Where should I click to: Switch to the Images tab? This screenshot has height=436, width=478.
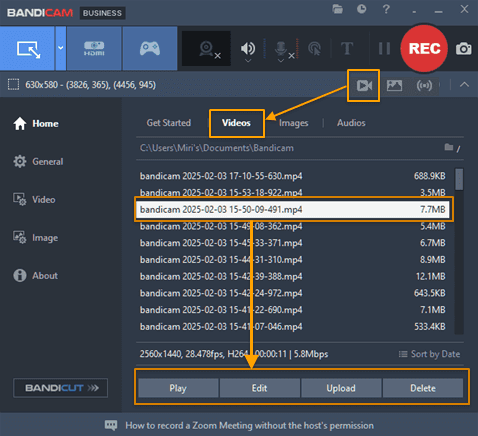[294, 123]
